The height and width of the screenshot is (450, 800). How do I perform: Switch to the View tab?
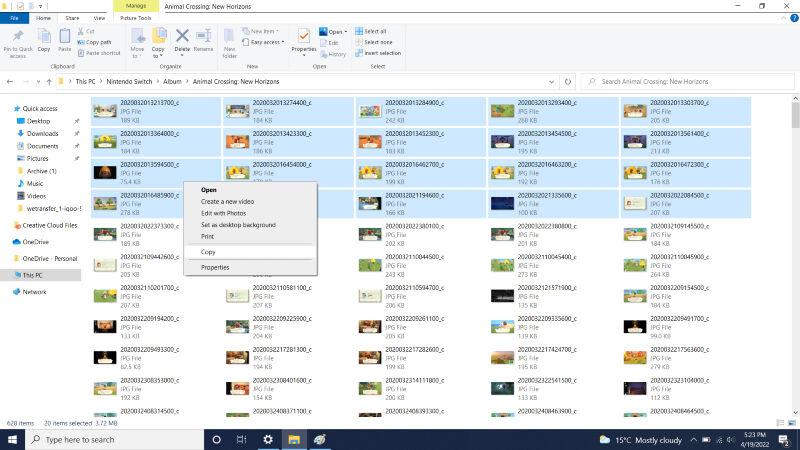(x=99, y=18)
